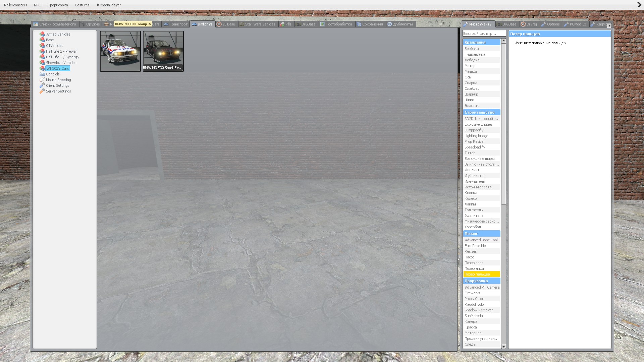
Task: Click the Client Settings wrench icon
Action: [42, 85]
